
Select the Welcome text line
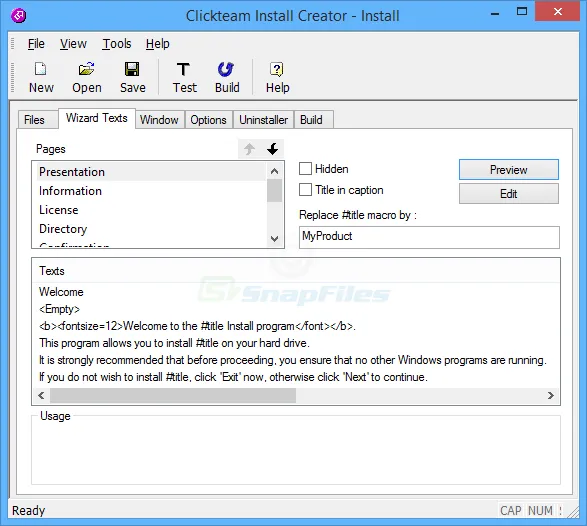coord(61,292)
